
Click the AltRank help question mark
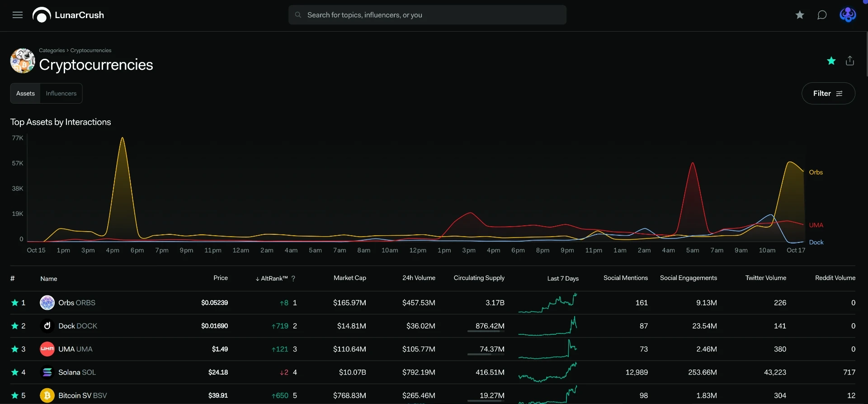pyautogui.click(x=293, y=279)
